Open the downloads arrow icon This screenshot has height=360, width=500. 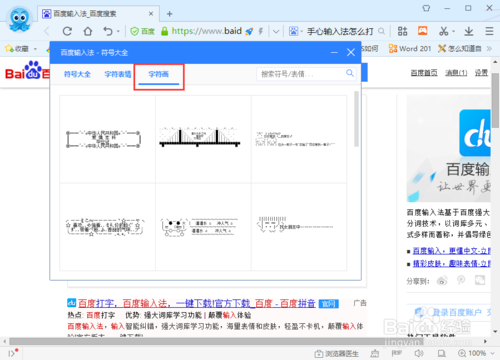click(x=469, y=31)
